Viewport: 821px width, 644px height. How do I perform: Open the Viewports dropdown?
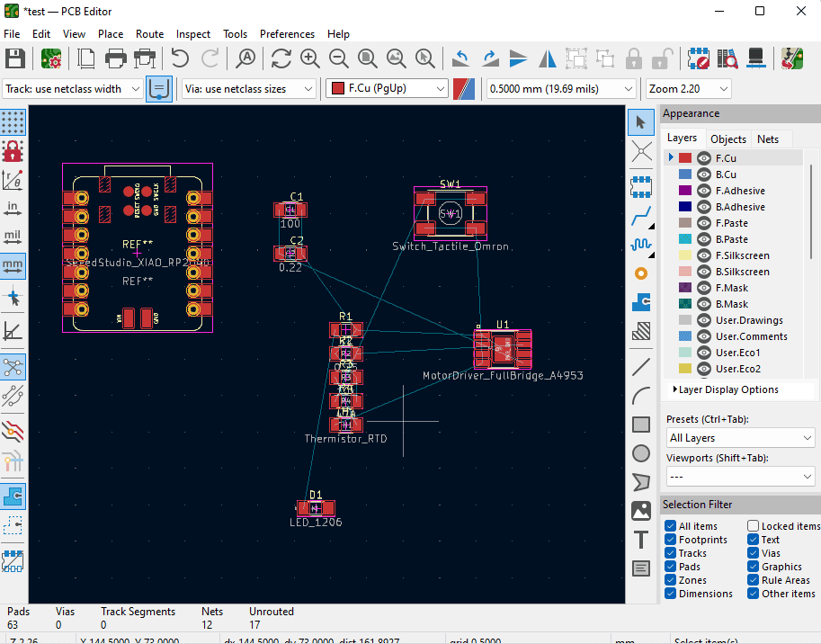click(740, 477)
